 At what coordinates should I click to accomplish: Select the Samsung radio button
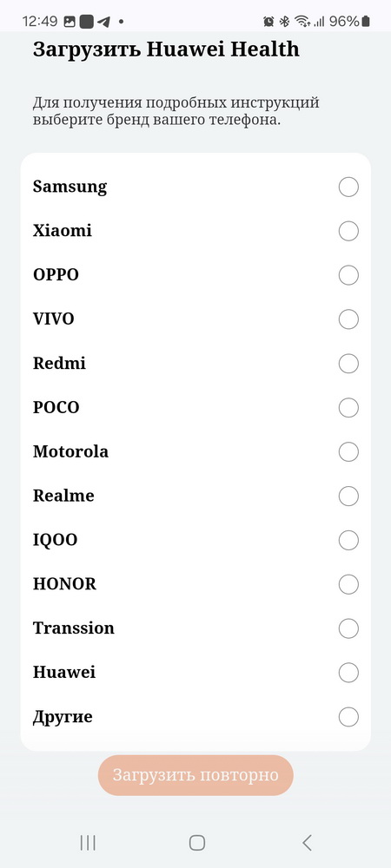click(348, 187)
